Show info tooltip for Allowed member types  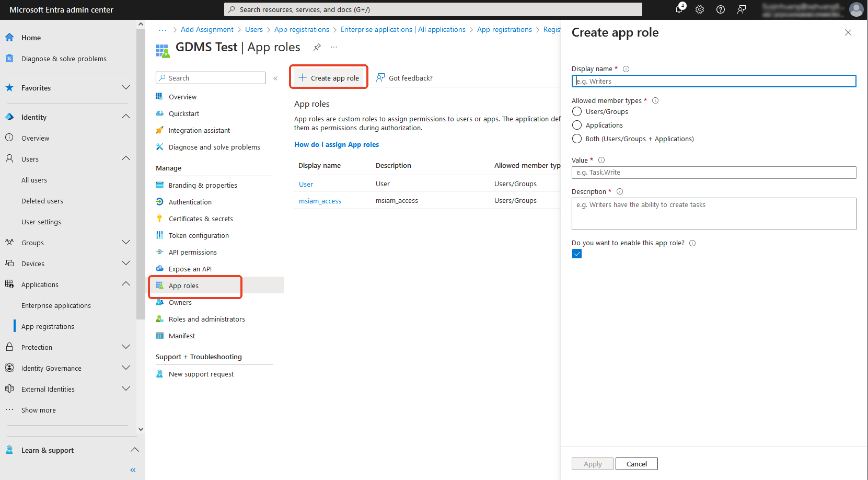click(x=655, y=100)
